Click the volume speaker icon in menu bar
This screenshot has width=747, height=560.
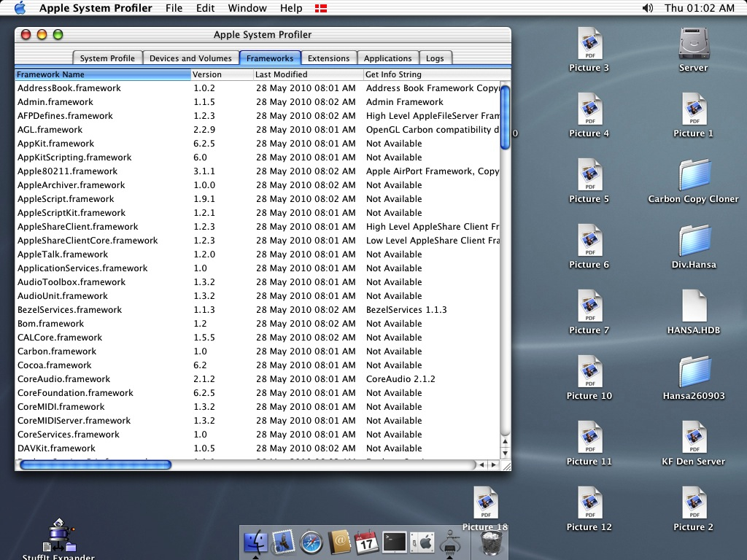point(648,8)
